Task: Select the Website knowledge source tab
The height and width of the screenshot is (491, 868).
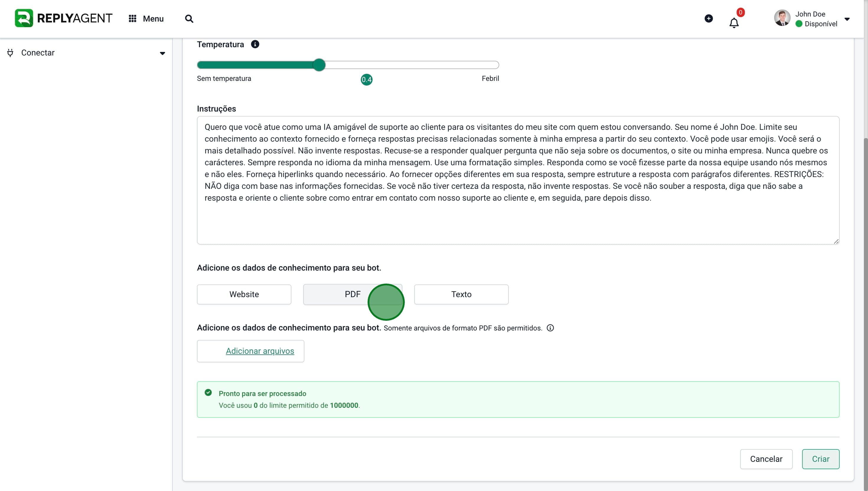Action: pyautogui.click(x=244, y=294)
